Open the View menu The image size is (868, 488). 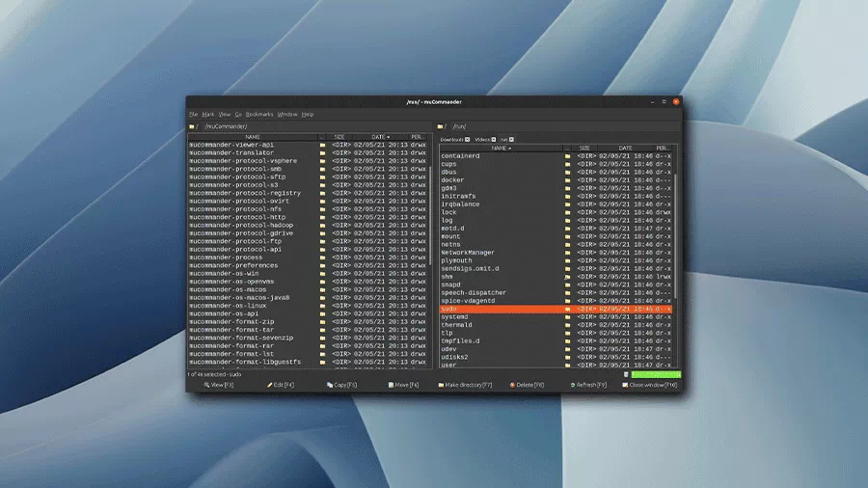pos(224,115)
